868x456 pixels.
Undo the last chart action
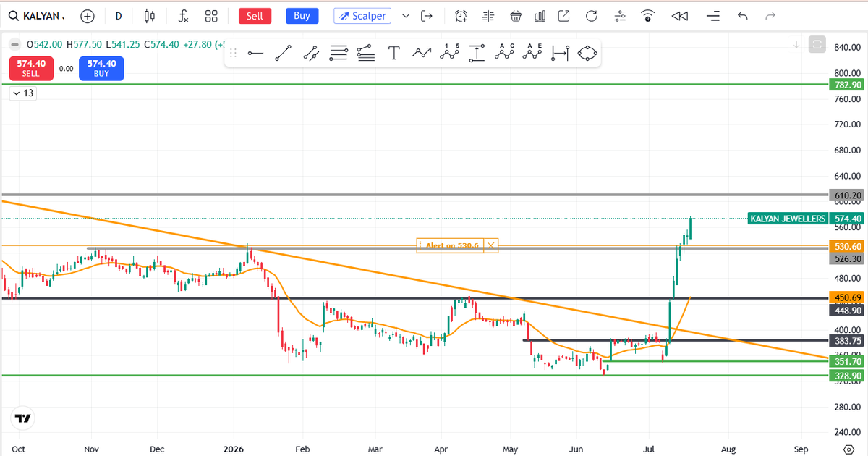click(x=742, y=16)
